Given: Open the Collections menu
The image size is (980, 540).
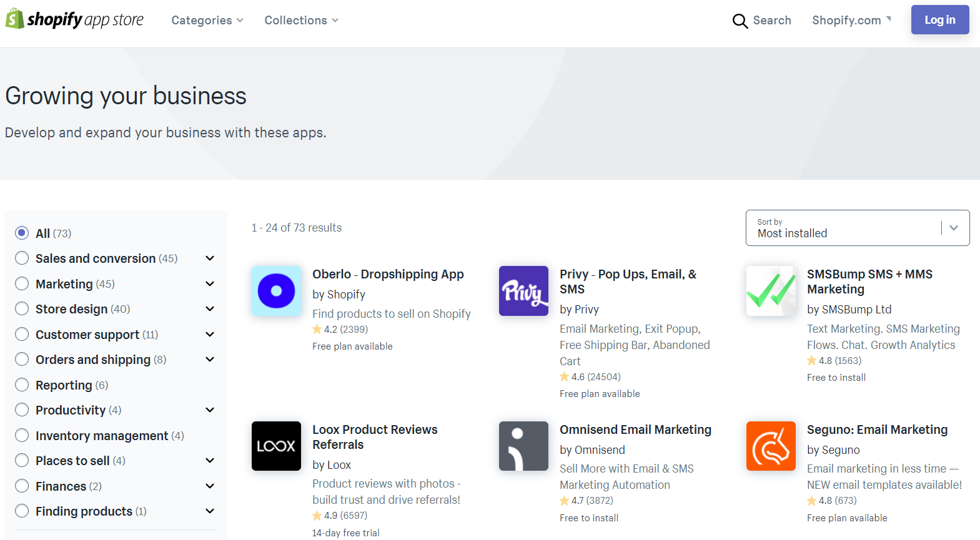Looking at the screenshot, I should [301, 21].
